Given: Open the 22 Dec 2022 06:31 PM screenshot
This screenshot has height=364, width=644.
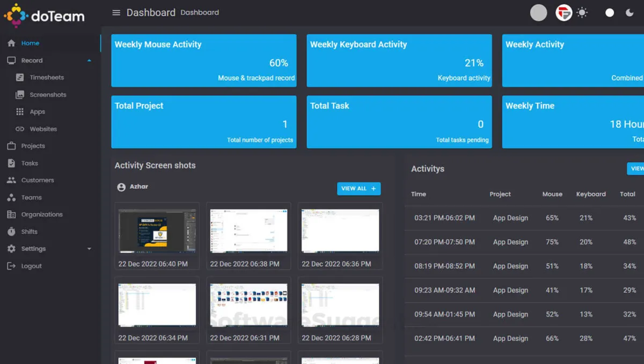Looking at the screenshot, I should [x=248, y=305].
